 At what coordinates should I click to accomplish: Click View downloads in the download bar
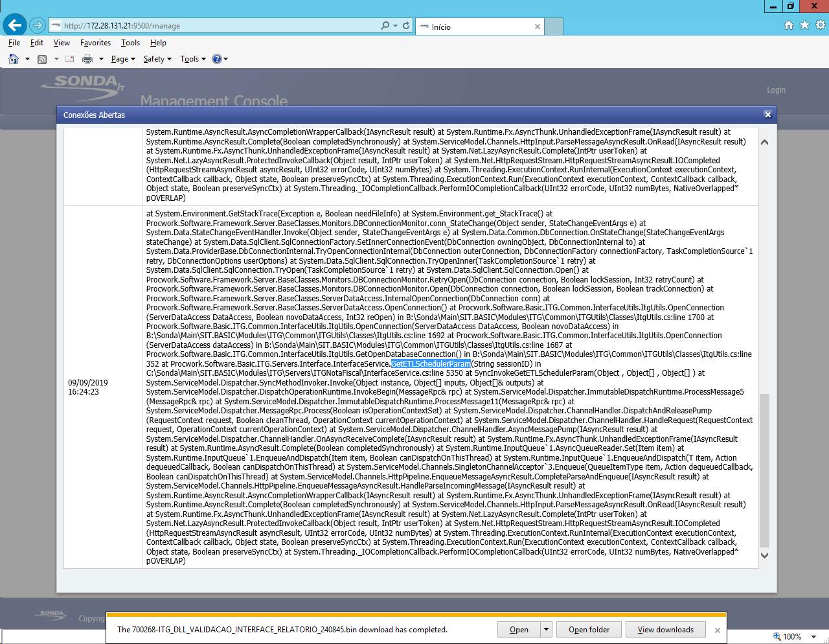point(666,630)
